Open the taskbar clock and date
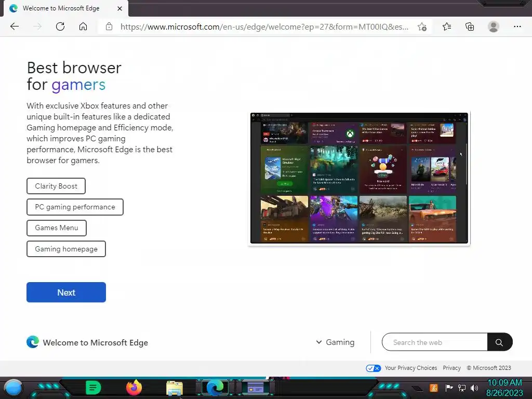 tap(504, 388)
